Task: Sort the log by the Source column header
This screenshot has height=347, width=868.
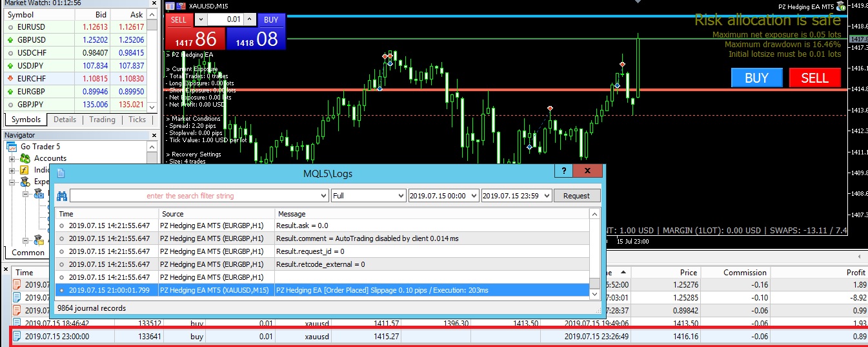Action: [x=217, y=214]
